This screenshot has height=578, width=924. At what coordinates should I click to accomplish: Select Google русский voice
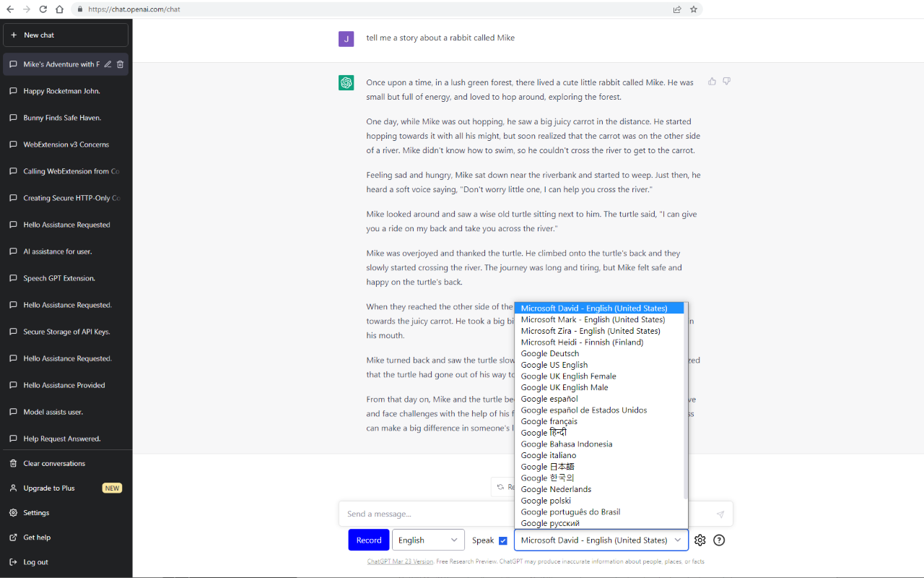(x=599, y=523)
